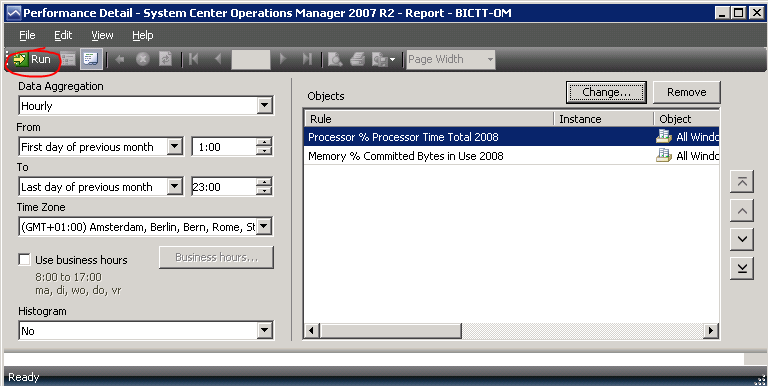Click the print report toolbar icon
The image size is (768, 386).
358,60
